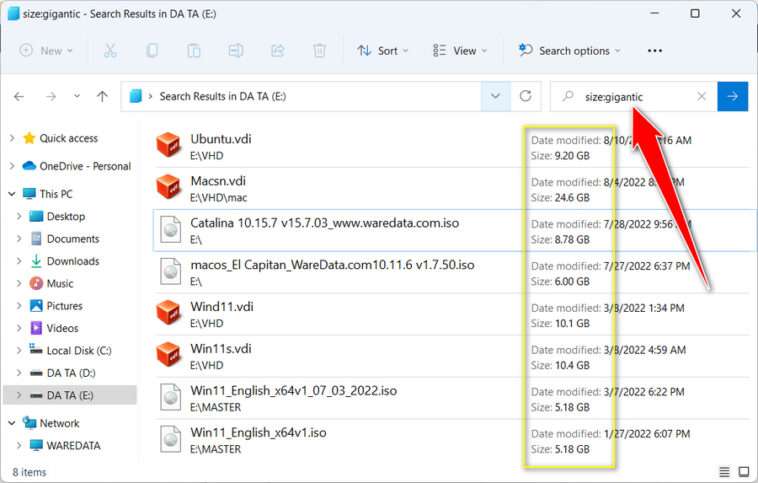Open the Sort dropdown
The height and width of the screenshot is (483, 758).
click(382, 50)
